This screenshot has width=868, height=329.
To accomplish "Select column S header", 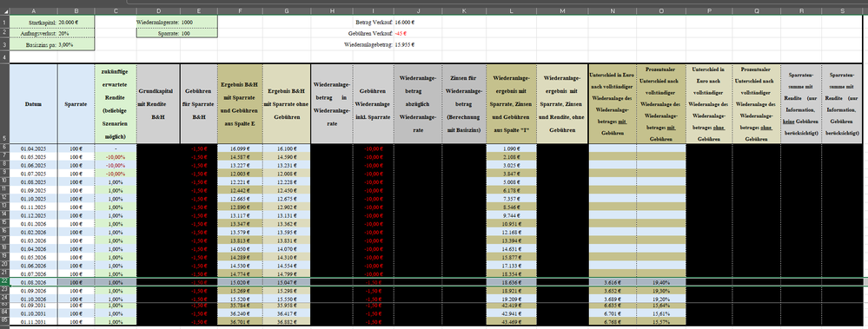I will click(x=842, y=11).
